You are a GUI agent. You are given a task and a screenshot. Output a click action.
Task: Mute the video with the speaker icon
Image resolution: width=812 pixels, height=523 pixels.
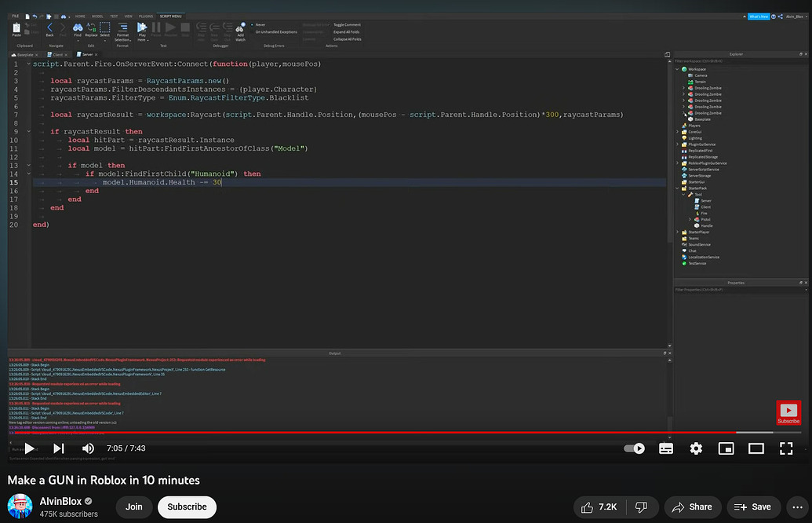(88, 448)
